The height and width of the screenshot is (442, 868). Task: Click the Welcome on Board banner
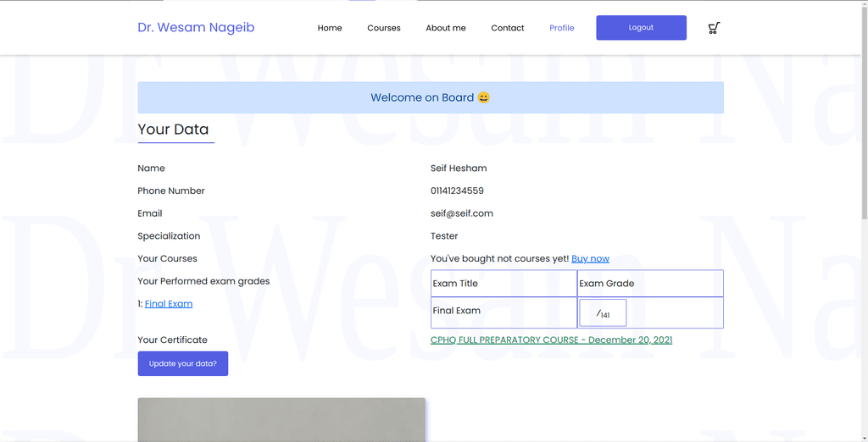431,98
